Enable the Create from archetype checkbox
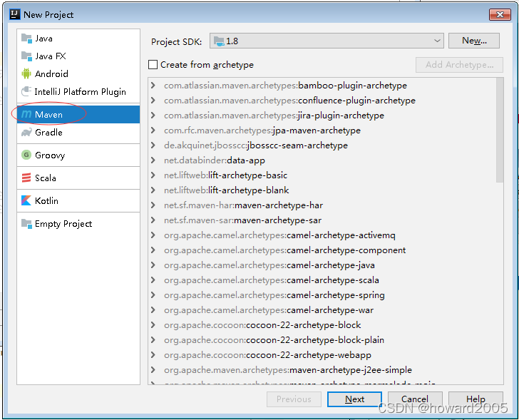Screen dimensions: 519x420 153,65
